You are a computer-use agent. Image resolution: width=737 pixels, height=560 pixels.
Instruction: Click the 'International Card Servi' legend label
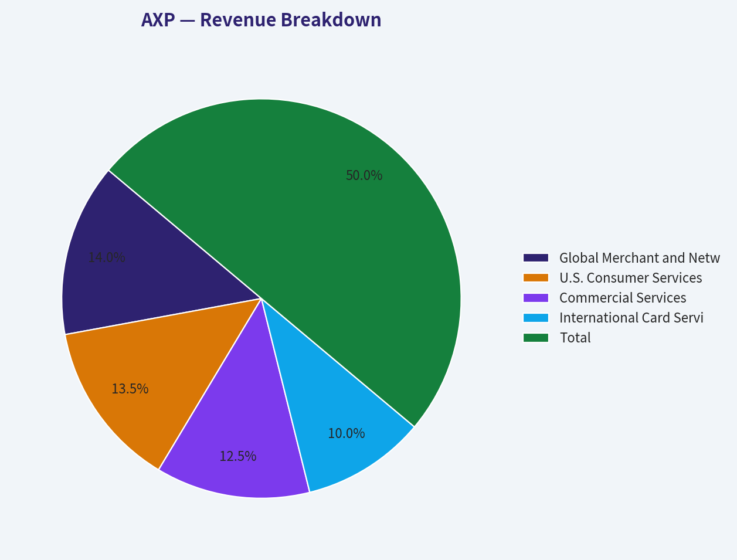[631, 317]
